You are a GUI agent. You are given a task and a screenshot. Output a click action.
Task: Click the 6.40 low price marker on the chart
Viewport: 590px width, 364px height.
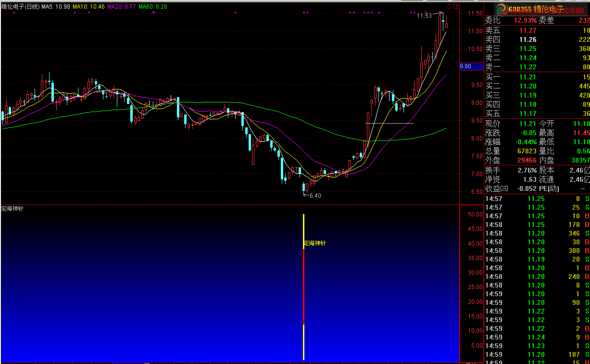pyautogui.click(x=315, y=196)
